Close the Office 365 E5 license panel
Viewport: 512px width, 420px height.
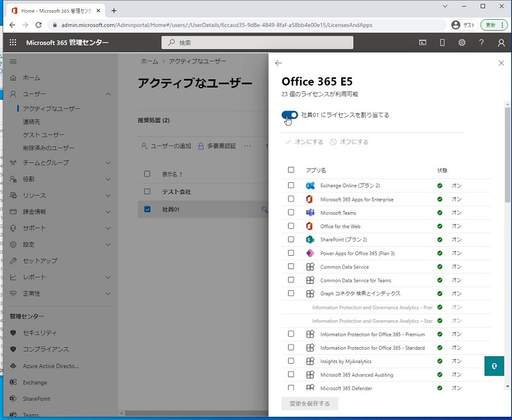click(x=501, y=63)
